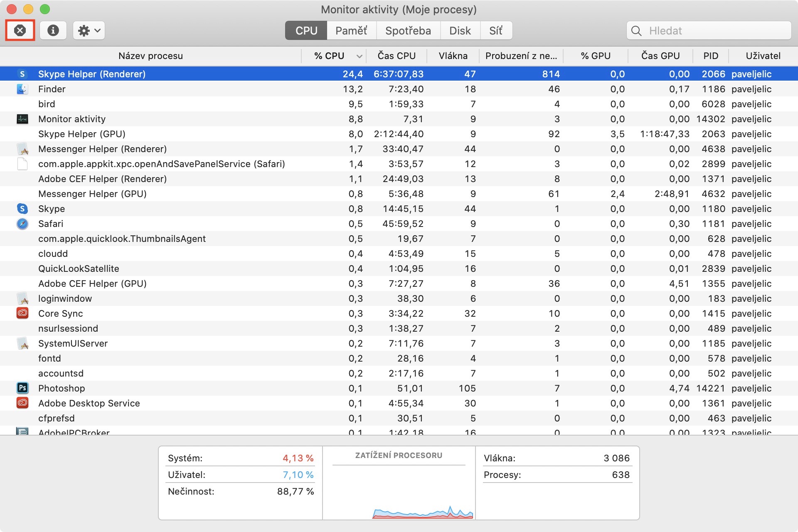Sort by the PID column header
The image size is (798, 532).
pyautogui.click(x=710, y=56)
